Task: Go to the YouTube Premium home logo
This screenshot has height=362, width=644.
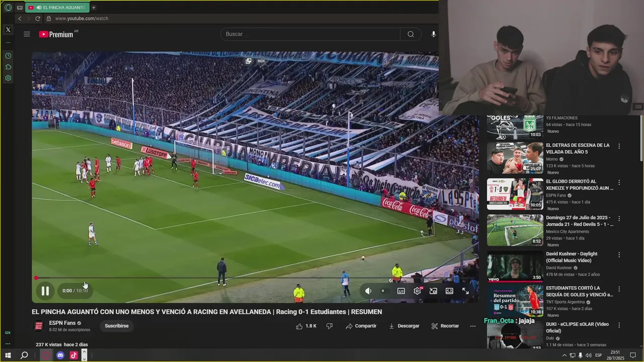Action: 56,34
